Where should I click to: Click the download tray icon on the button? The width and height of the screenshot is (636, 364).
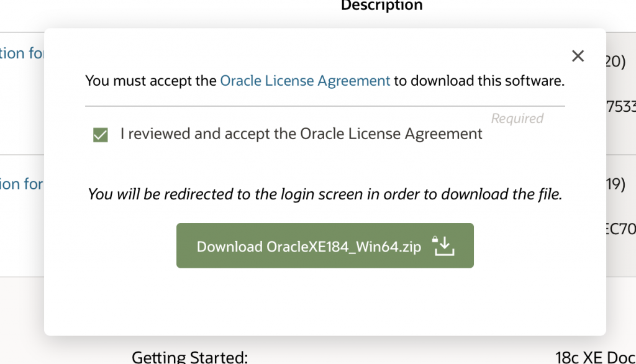pyautogui.click(x=444, y=247)
